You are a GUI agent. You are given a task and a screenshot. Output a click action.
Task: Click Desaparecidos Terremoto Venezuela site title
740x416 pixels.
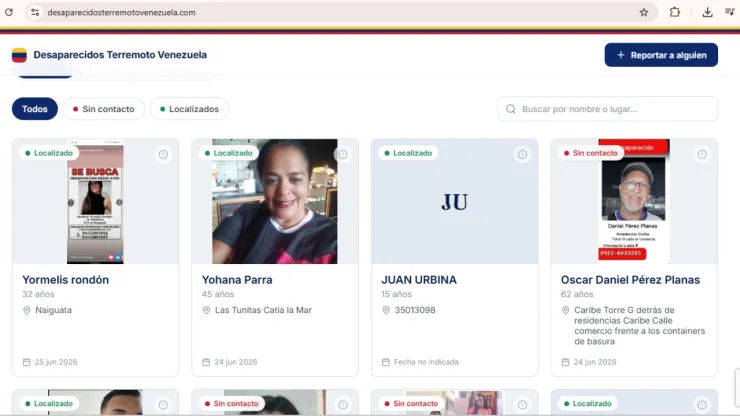coord(120,55)
